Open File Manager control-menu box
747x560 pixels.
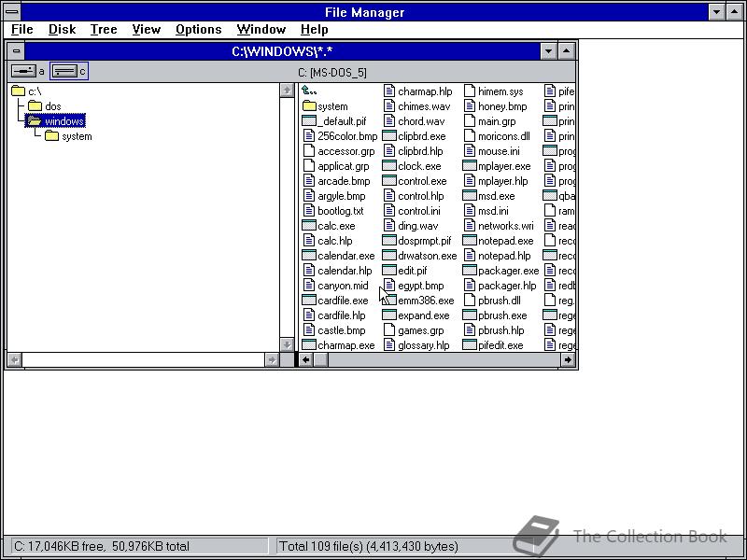12,11
